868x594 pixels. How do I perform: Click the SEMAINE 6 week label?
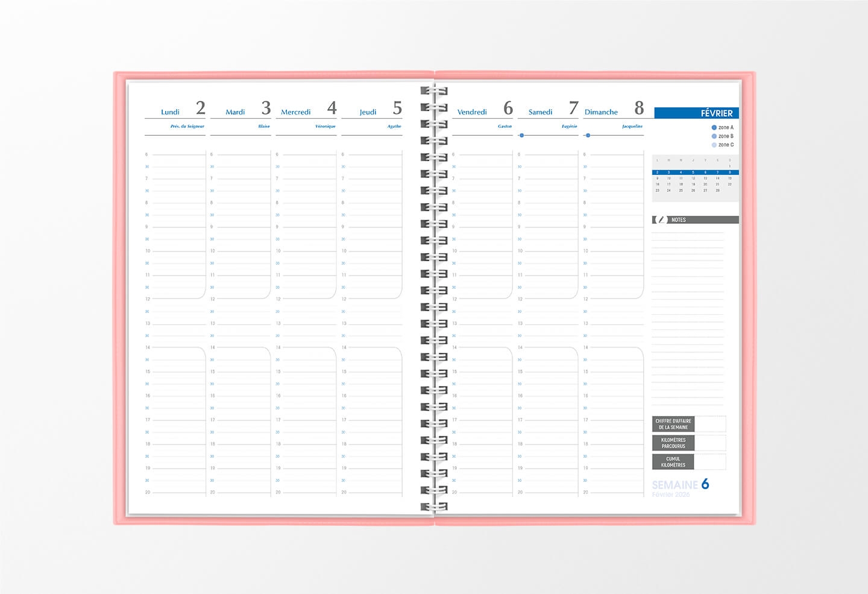[680, 485]
